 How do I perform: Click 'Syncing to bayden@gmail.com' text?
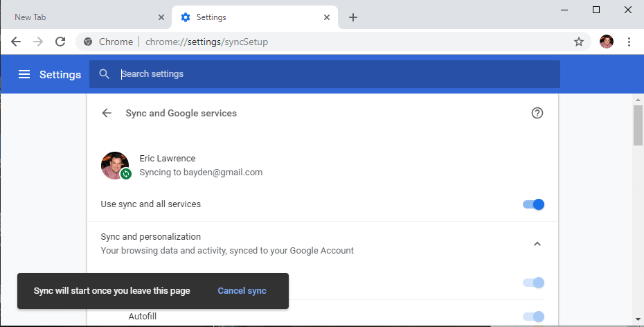tap(201, 172)
